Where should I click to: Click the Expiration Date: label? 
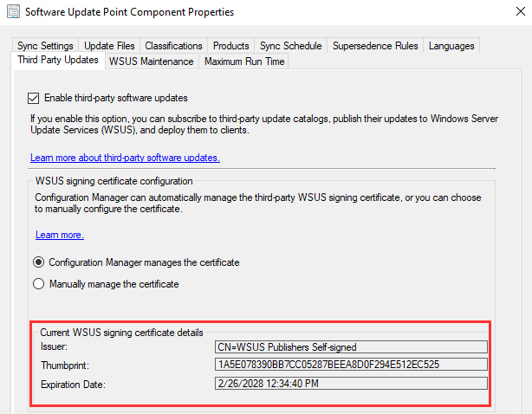click(x=73, y=385)
